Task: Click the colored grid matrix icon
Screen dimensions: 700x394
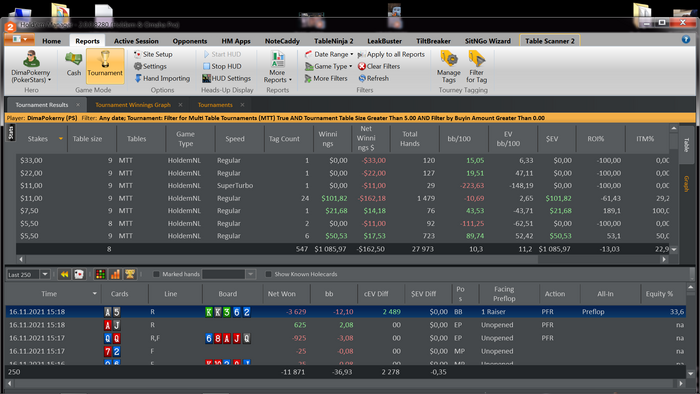Action: click(100, 274)
